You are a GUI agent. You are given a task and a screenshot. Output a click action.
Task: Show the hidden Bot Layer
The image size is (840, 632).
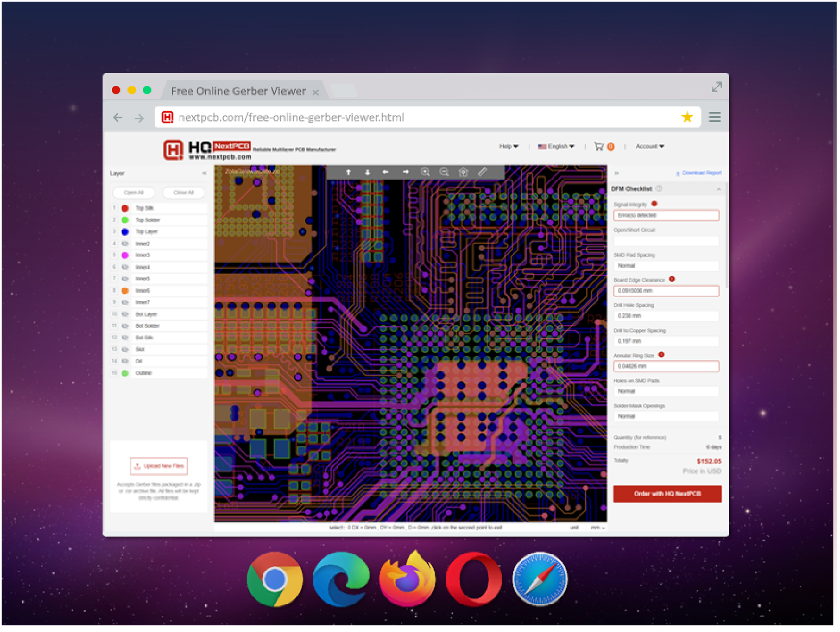125,314
